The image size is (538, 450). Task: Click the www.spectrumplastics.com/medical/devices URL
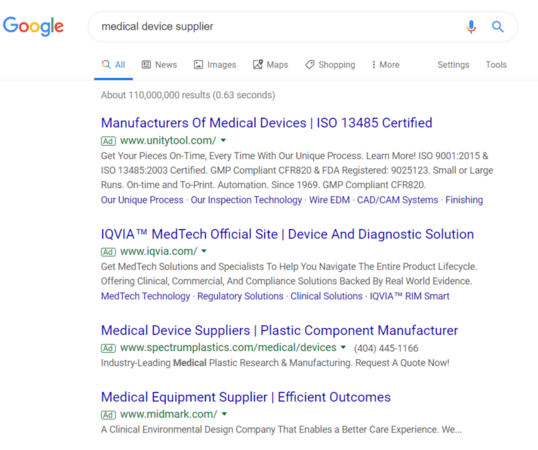point(228,347)
